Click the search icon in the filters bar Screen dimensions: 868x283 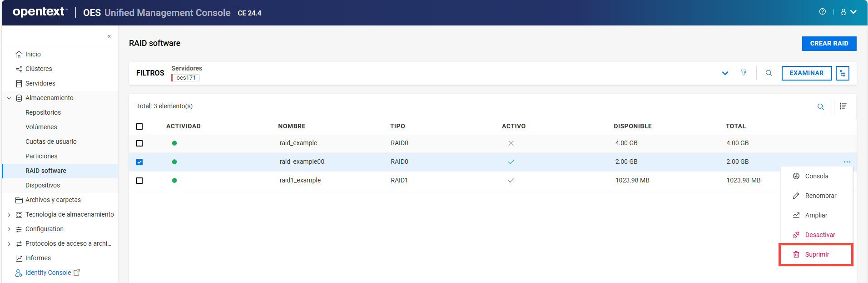[x=769, y=73]
